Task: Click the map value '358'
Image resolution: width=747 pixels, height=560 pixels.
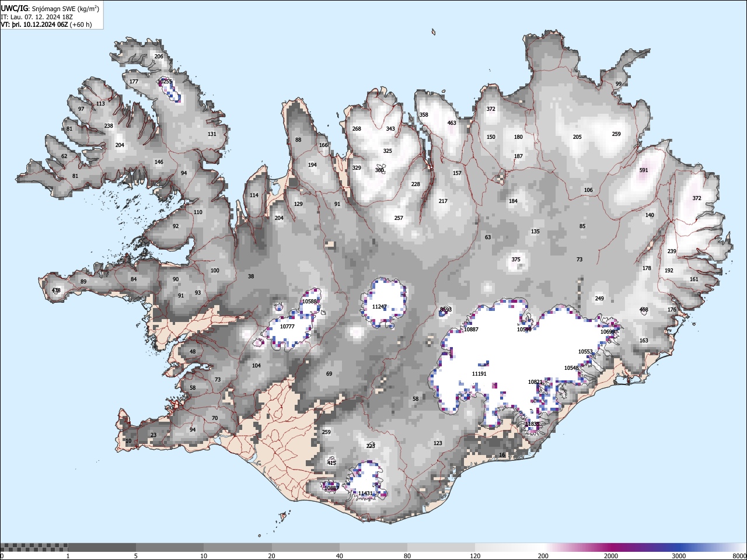Action: [424, 115]
